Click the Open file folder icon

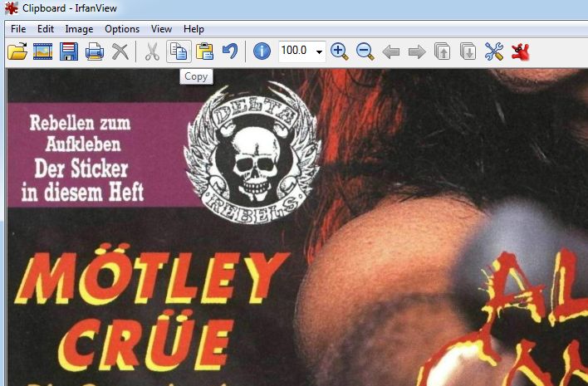pyautogui.click(x=17, y=51)
